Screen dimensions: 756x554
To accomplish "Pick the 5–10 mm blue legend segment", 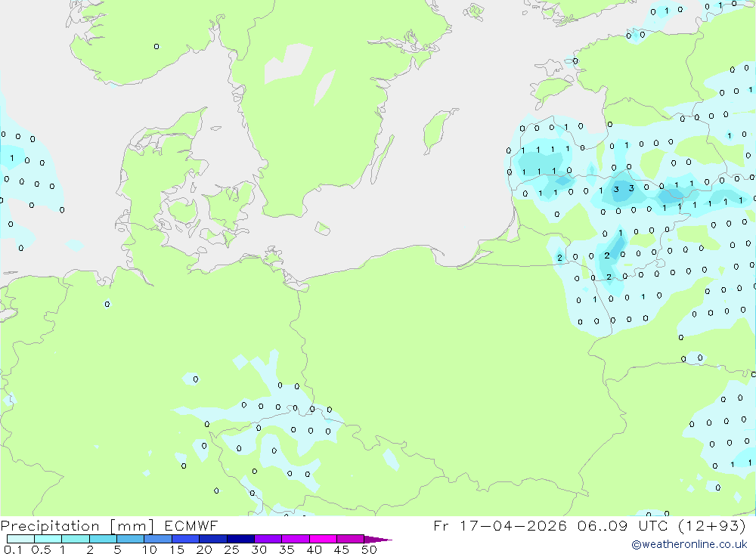I will [131, 539].
